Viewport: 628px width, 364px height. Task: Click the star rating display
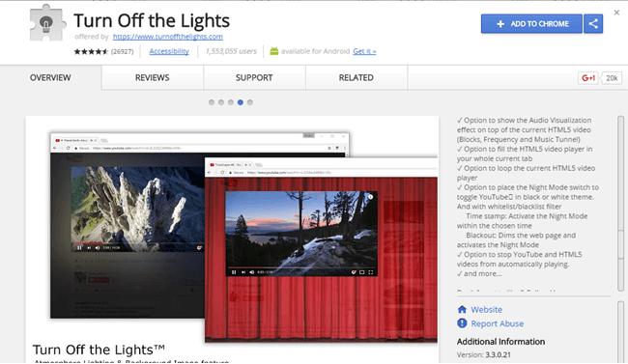click(x=91, y=51)
